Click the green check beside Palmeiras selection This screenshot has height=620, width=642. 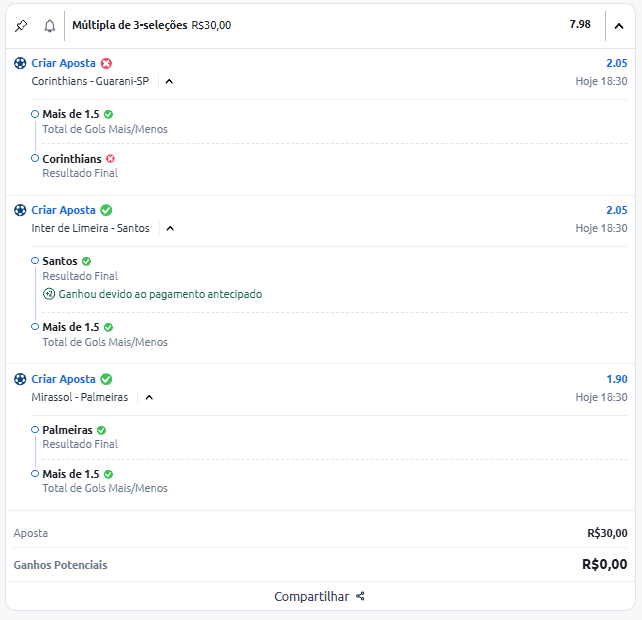coord(102,430)
